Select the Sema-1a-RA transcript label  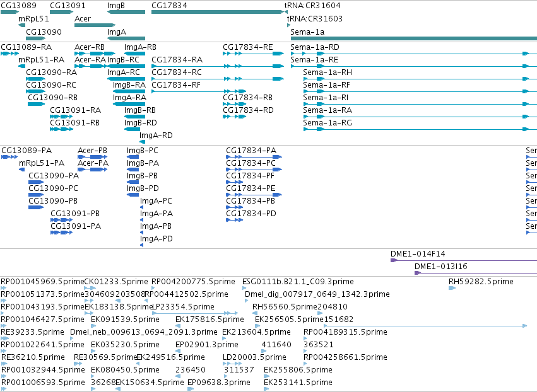click(x=328, y=110)
